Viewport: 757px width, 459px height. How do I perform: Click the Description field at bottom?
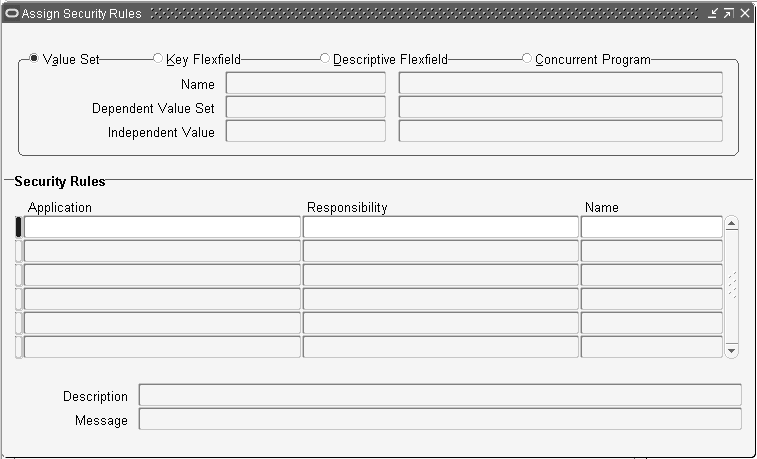(x=440, y=395)
